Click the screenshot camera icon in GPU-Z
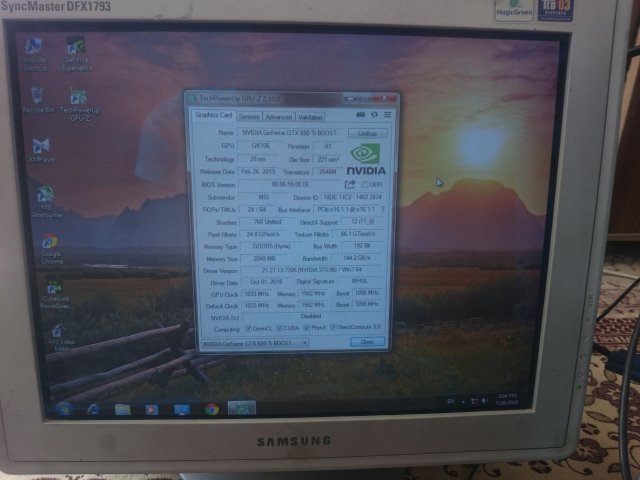Screen dimensions: 640x480 coord(361,115)
